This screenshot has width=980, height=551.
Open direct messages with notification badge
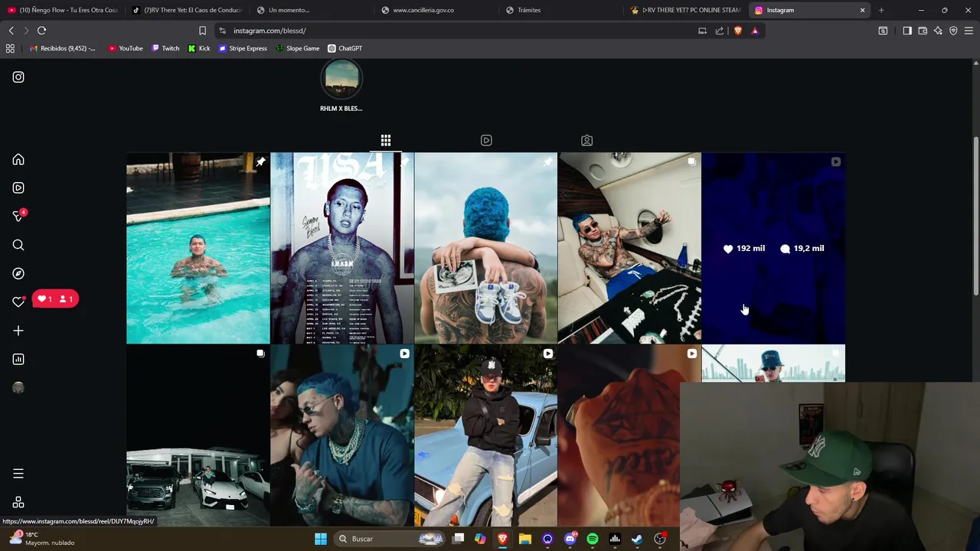19,216
